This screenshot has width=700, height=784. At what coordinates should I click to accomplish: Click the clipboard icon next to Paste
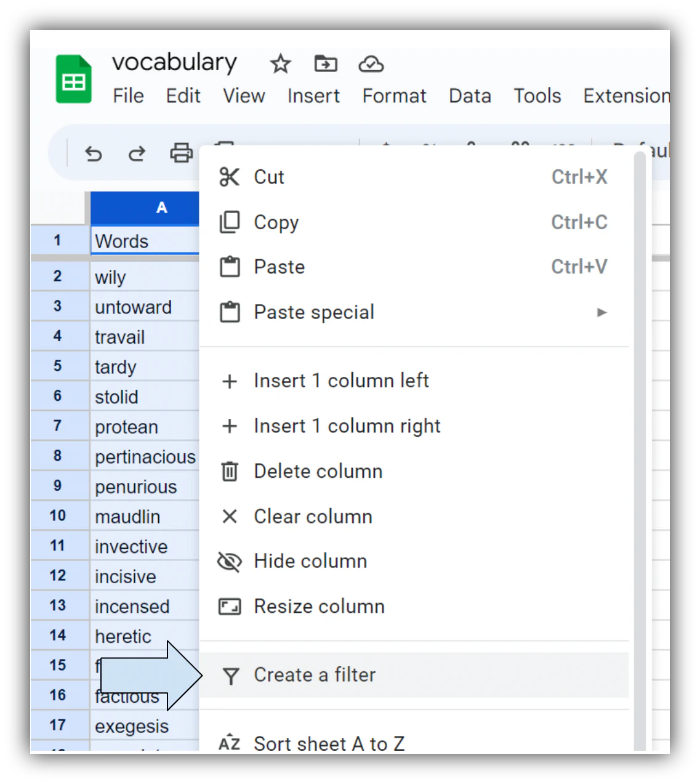pyautogui.click(x=230, y=267)
